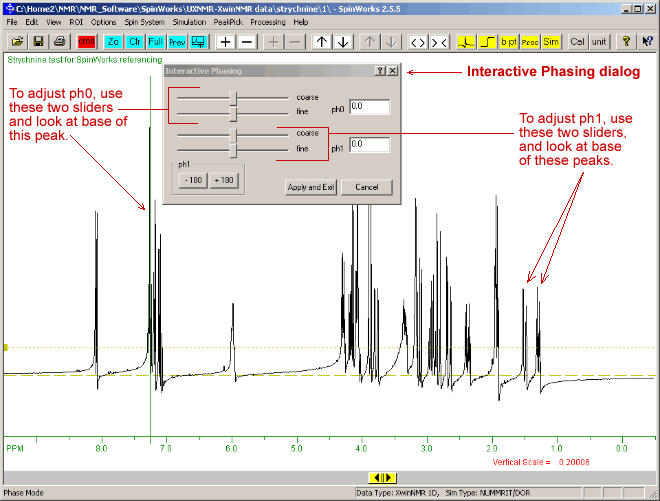
Task: Raise vertical scale with black up arrow
Action: click(x=322, y=42)
